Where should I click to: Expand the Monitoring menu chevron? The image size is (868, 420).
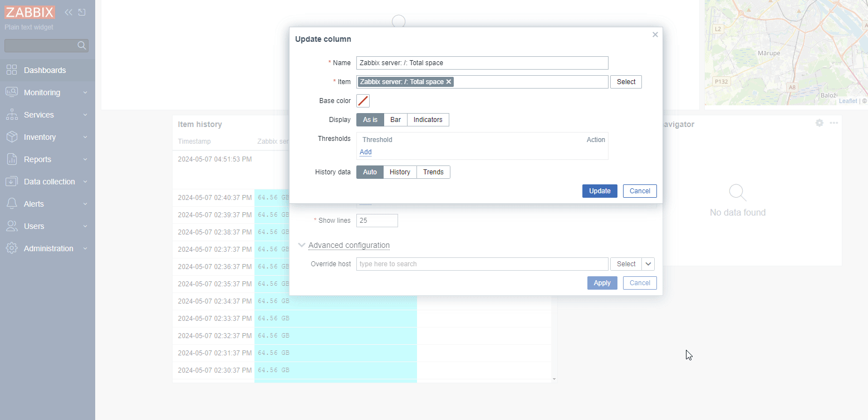pyautogui.click(x=85, y=92)
